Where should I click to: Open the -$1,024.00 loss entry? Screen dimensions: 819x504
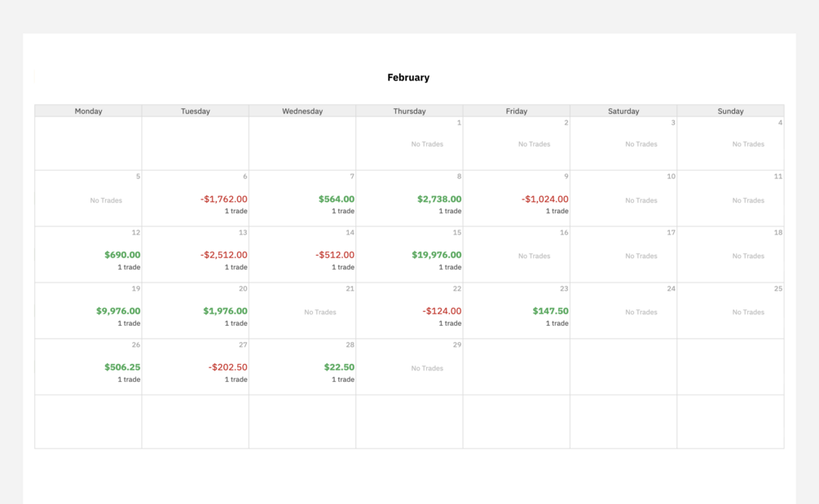click(x=545, y=199)
